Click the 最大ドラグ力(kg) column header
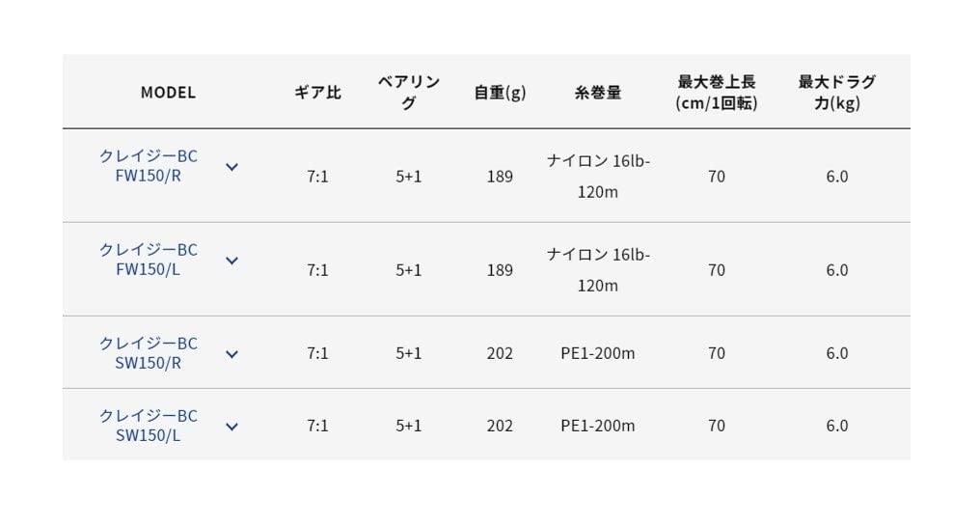The image size is (980, 525). pos(836,93)
